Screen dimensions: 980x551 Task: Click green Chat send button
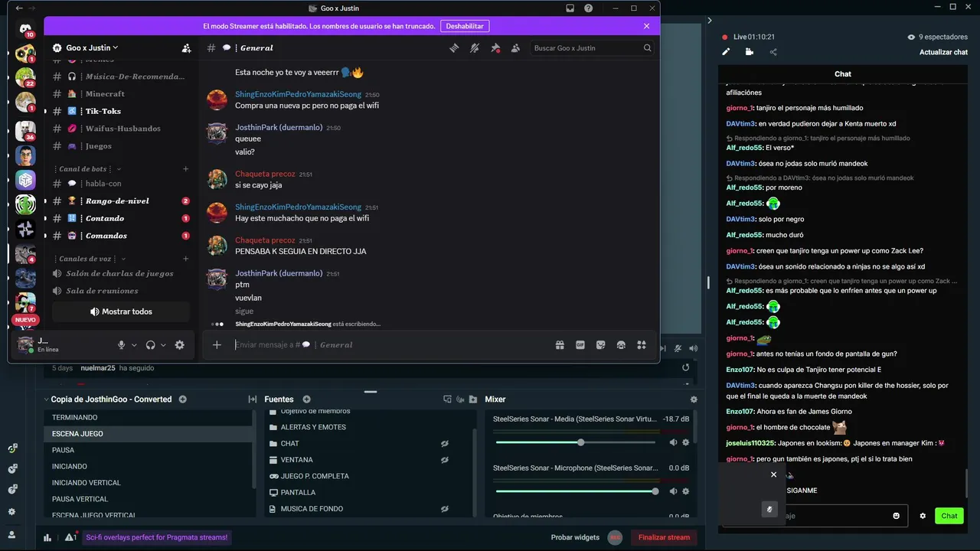pos(949,516)
